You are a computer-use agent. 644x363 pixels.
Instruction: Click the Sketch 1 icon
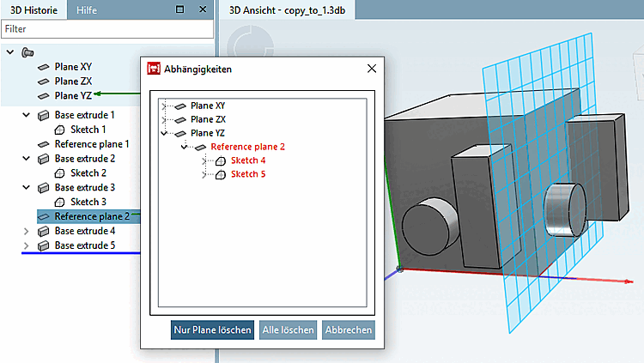tap(59, 130)
